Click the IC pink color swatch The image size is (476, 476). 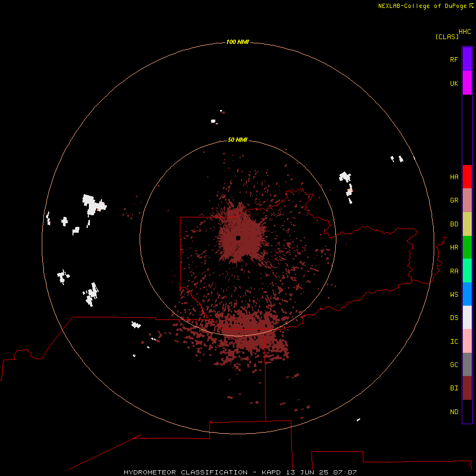(467, 341)
